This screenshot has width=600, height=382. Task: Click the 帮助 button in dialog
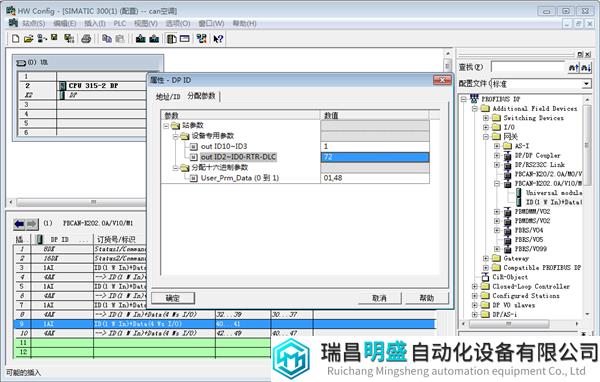[427, 298]
